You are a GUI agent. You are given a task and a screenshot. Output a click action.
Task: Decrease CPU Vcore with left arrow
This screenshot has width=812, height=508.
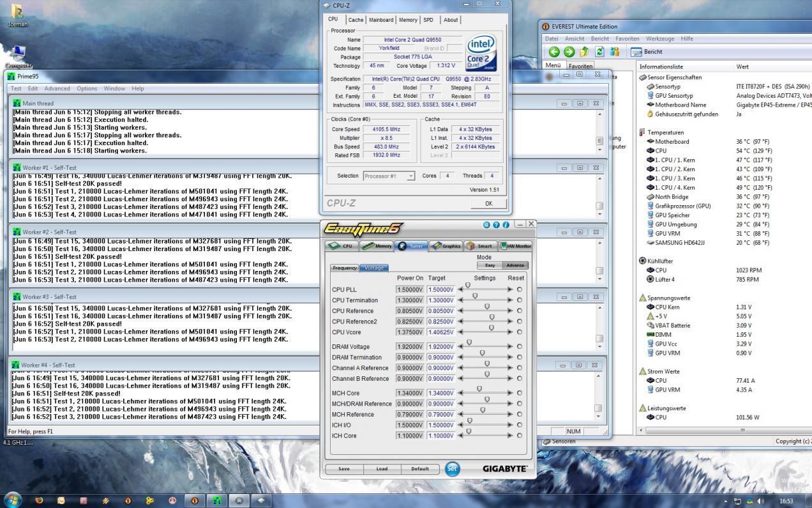461,332
